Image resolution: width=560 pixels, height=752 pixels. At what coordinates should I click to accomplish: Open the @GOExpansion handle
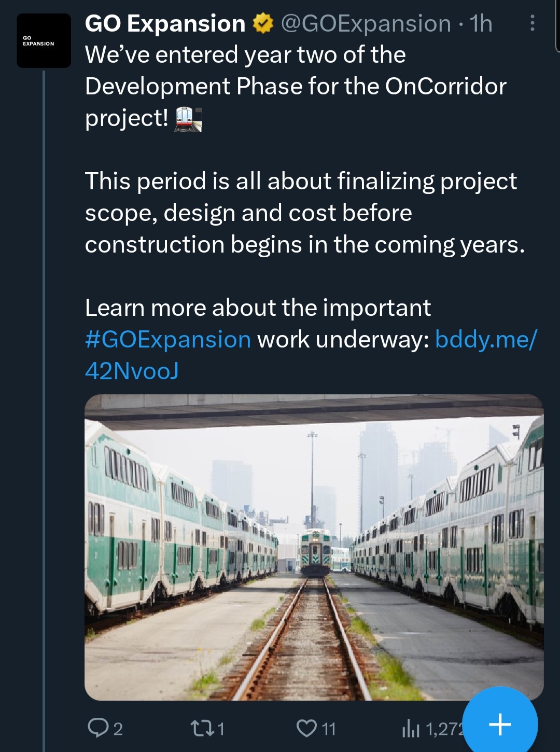click(x=366, y=24)
